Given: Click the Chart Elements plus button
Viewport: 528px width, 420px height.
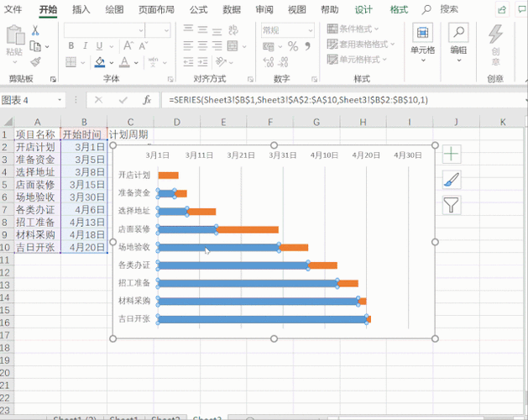Looking at the screenshot, I should pyautogui.click(x=452, y=154).
